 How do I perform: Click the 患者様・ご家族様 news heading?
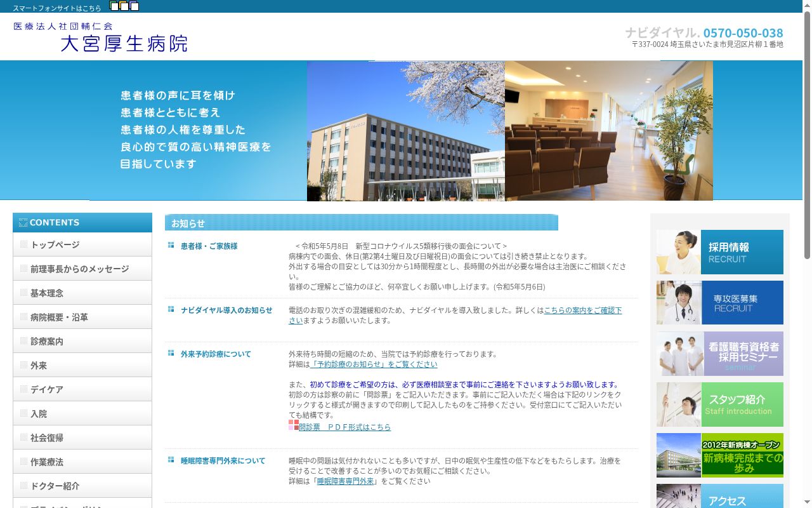209,246
